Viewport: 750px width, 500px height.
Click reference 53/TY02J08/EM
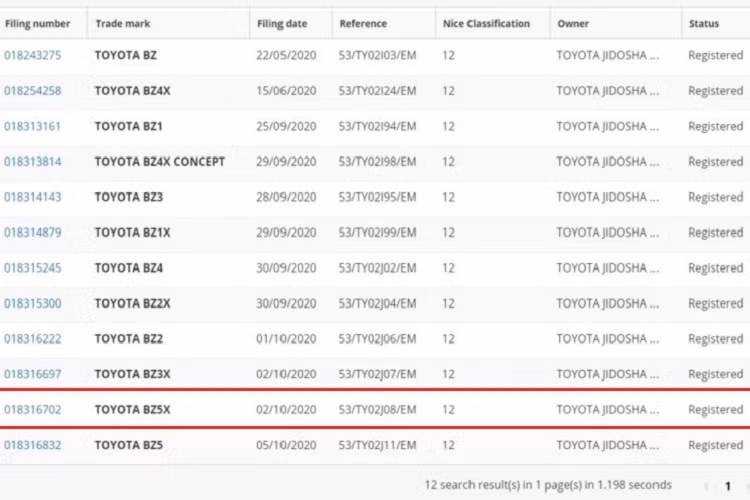tap(377, 410)
